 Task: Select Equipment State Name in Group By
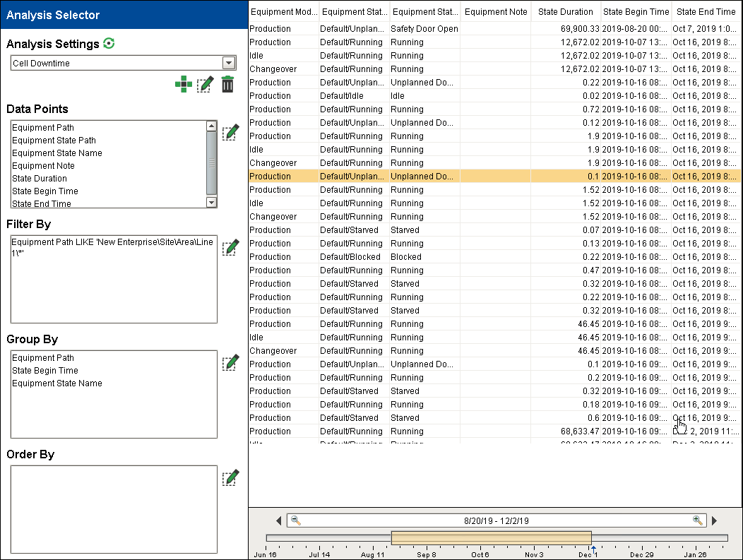(57, 383)
